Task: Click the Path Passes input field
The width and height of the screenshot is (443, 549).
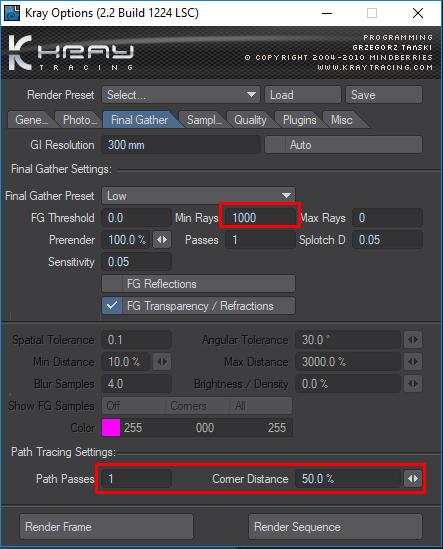Action: tap(137, 479)
